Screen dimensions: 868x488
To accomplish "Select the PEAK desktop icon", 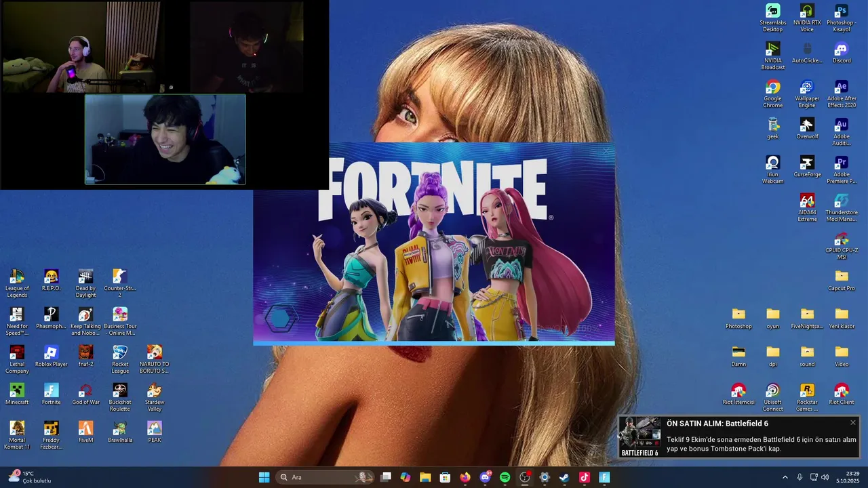I will [155, 432].
